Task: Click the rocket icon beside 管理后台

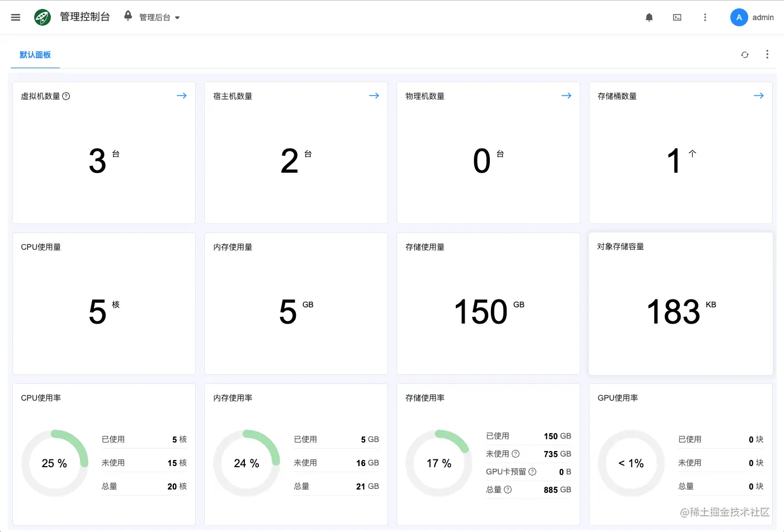Action: 128,16
